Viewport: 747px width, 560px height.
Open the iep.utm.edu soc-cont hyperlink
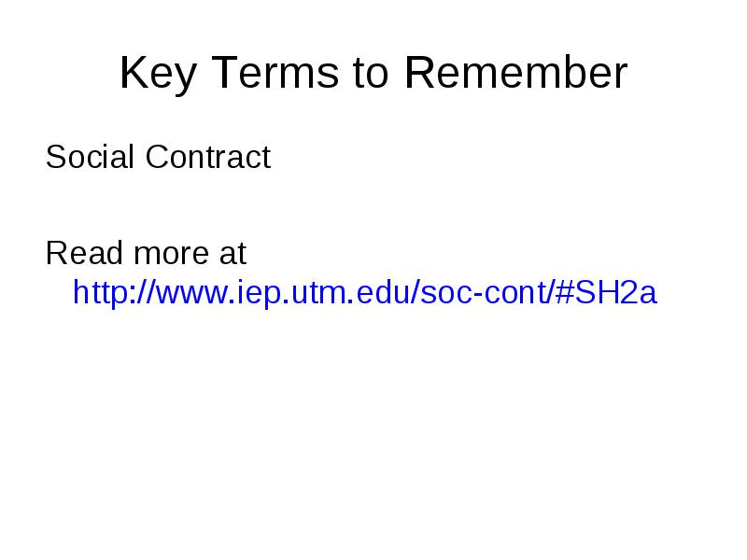pyautogui.click(x=364, y=292)
